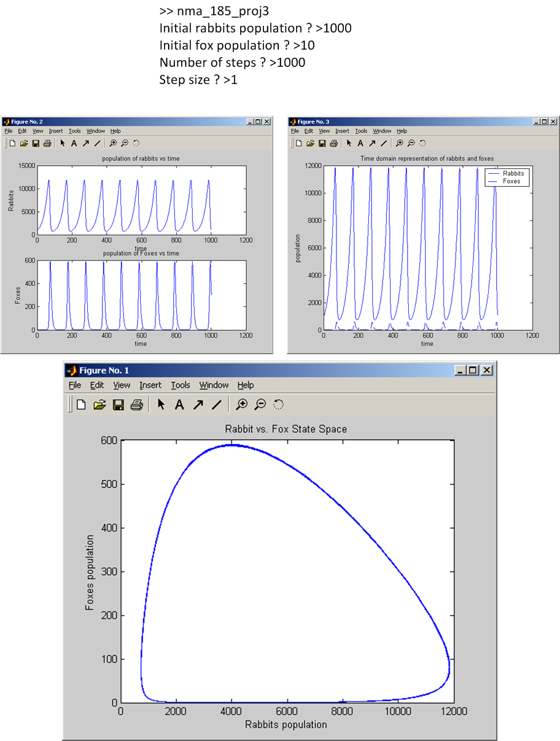Expand the Insert menu in Figure No. 2
Image resolution: width=560 pixels, height=741 pixels.
[x=56, y=131]
